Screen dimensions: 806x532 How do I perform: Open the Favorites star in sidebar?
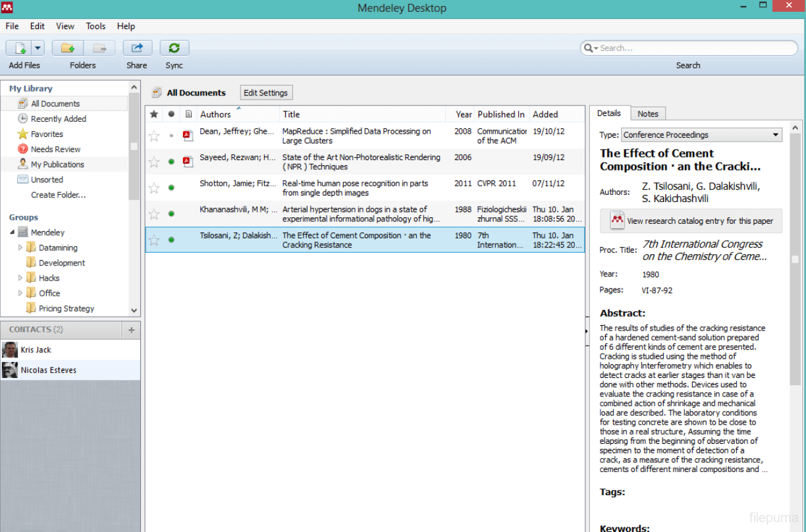23,134
